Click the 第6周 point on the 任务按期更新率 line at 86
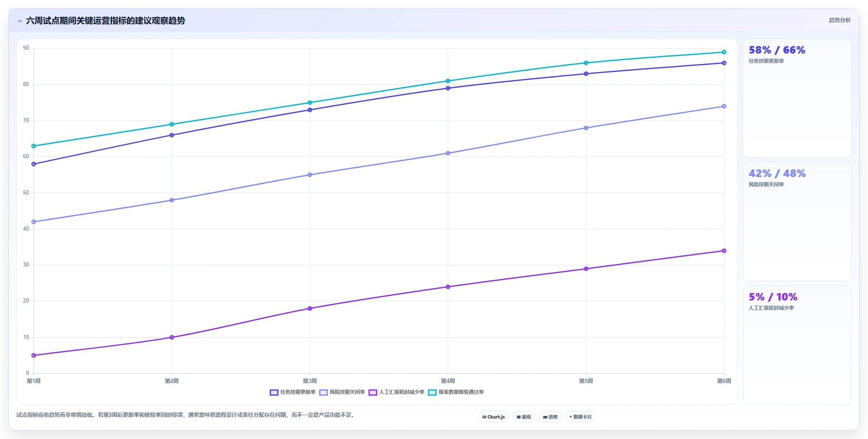Image resolution: width=868 pixels, height=439 pixels. (724, 63)
